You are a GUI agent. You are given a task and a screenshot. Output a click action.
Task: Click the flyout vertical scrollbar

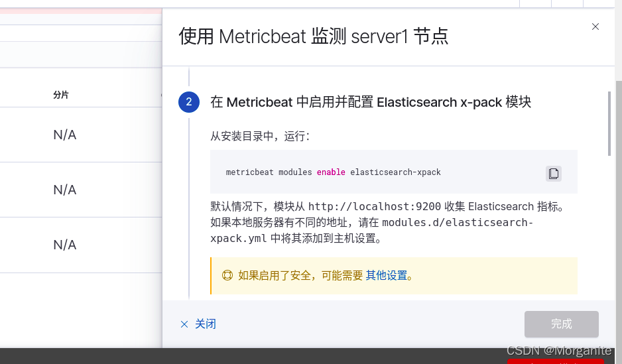coord(609,124)
